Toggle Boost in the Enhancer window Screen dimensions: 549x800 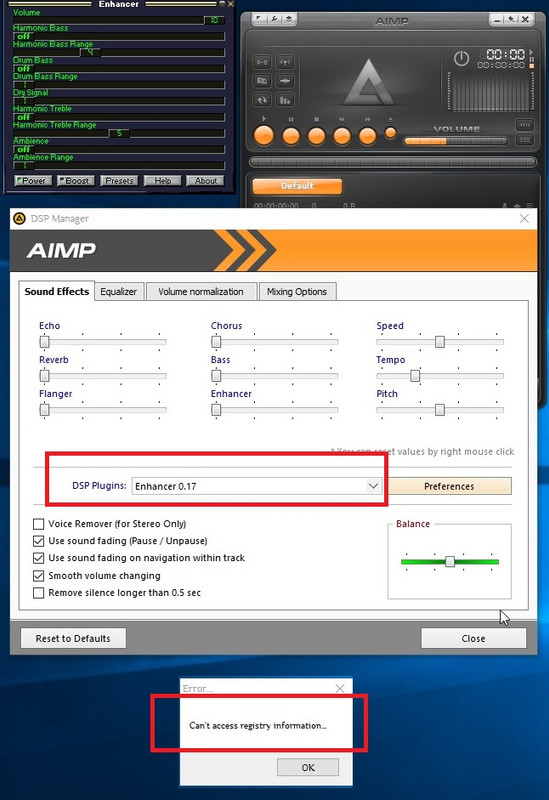[76, 181]
